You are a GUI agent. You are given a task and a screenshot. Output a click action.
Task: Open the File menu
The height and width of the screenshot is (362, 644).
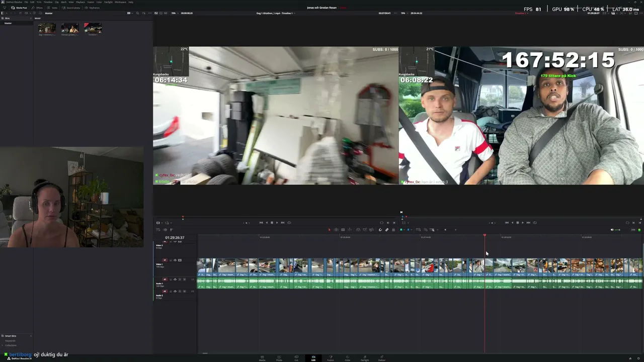tap(26, 2)
